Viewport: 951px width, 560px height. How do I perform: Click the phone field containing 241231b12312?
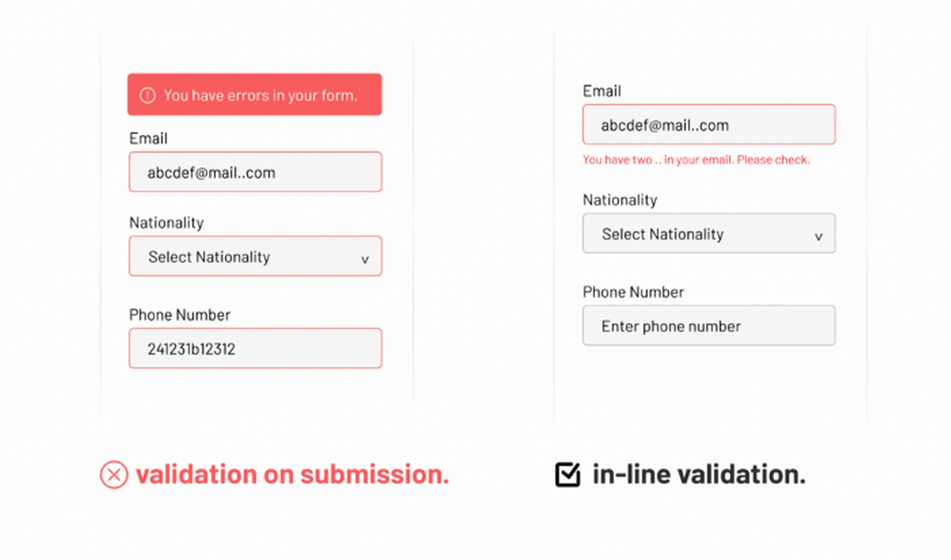click(x=255, y=349)
